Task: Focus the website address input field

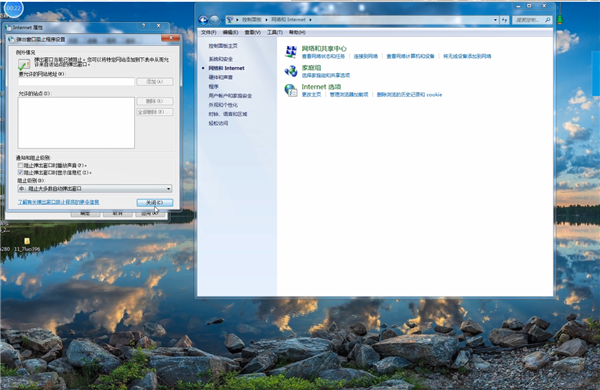Action: coord(76,82)
